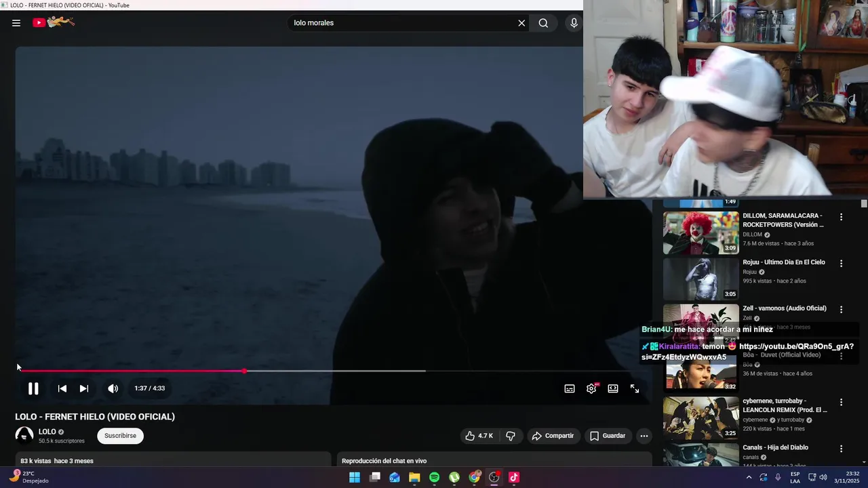The width and height of the screenshot is (868, 488).
Task: Open Task View on taskbar
Action: (x=374, y=477)
